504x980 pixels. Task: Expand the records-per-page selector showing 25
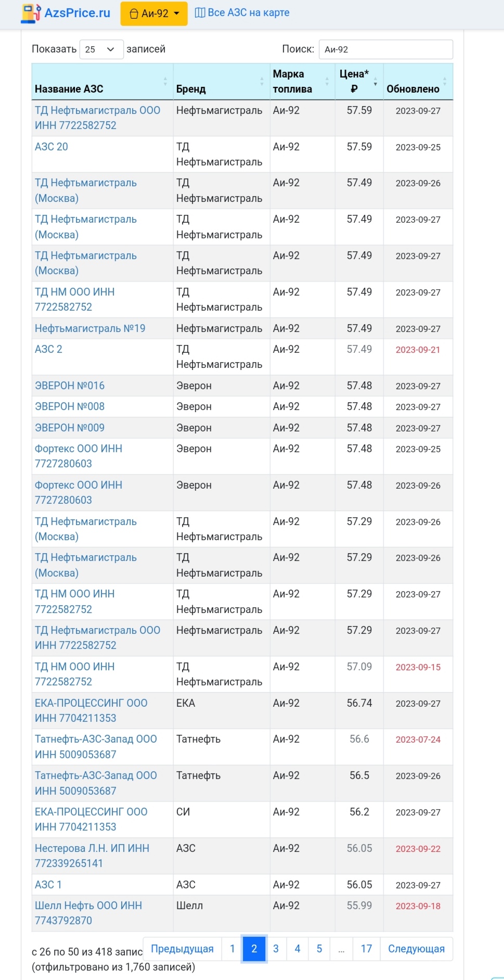(101, 49)
